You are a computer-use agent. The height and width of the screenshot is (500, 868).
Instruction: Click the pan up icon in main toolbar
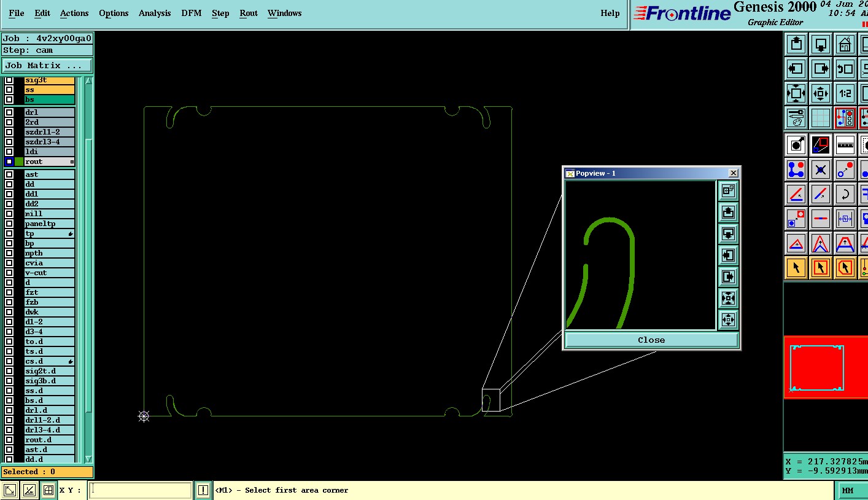click(x=796, y=44)
